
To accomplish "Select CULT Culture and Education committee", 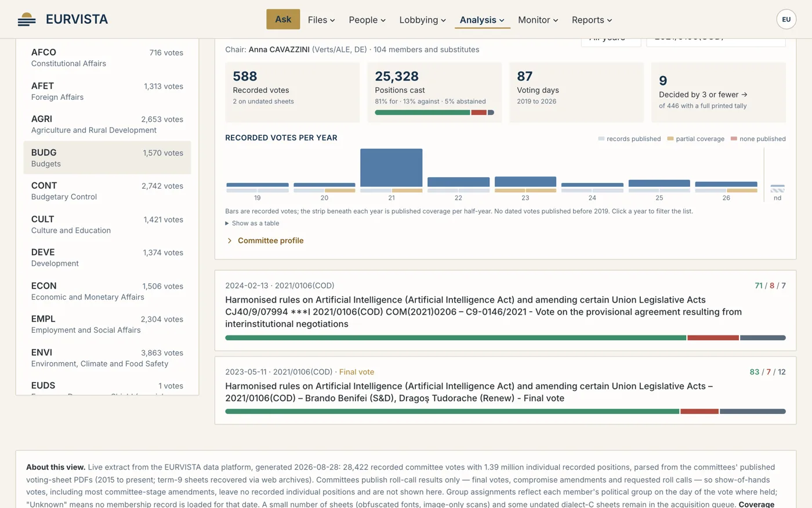I will [x=107, y=224].
